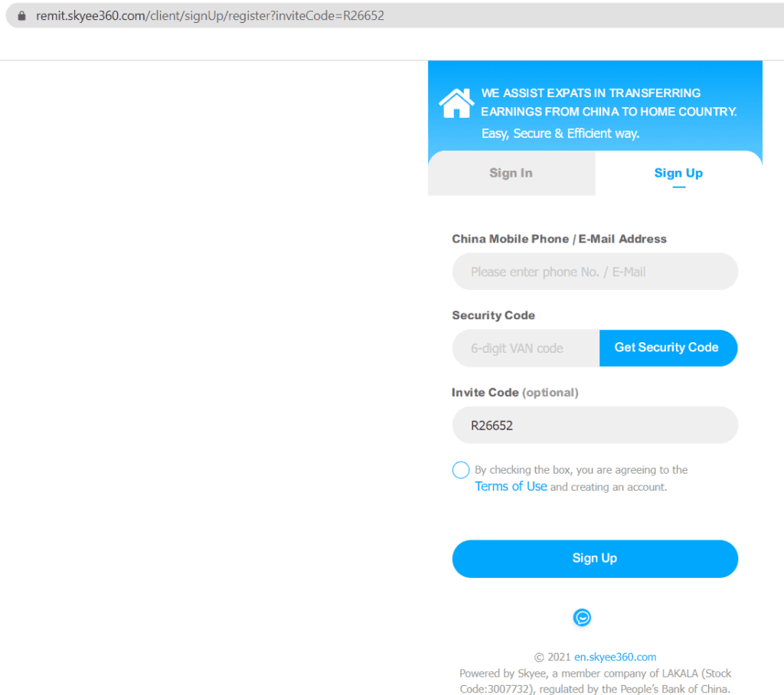Image resolution: width=784 pixels, height=695 pixels.
Task: Click the white house icon in banner
Action: [x=456, y=103]
